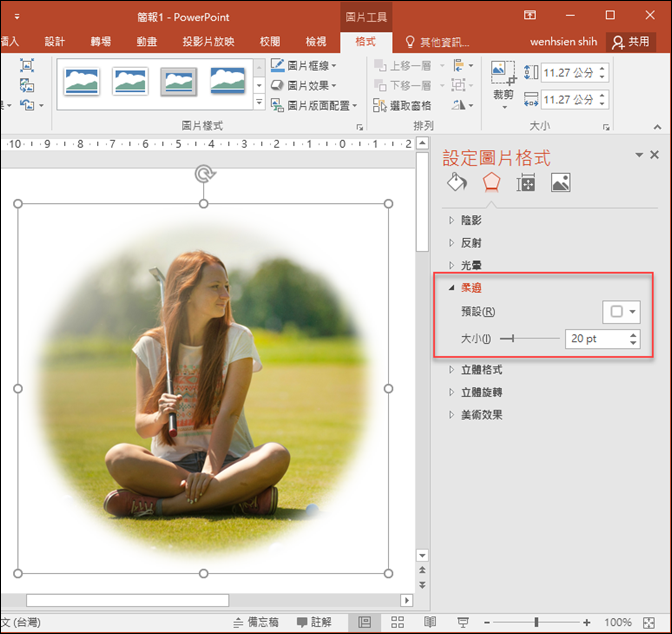This screenshot has width=672, height=634.
Task: Select the Format (格式) tab
Action: (x=366, y=42)
